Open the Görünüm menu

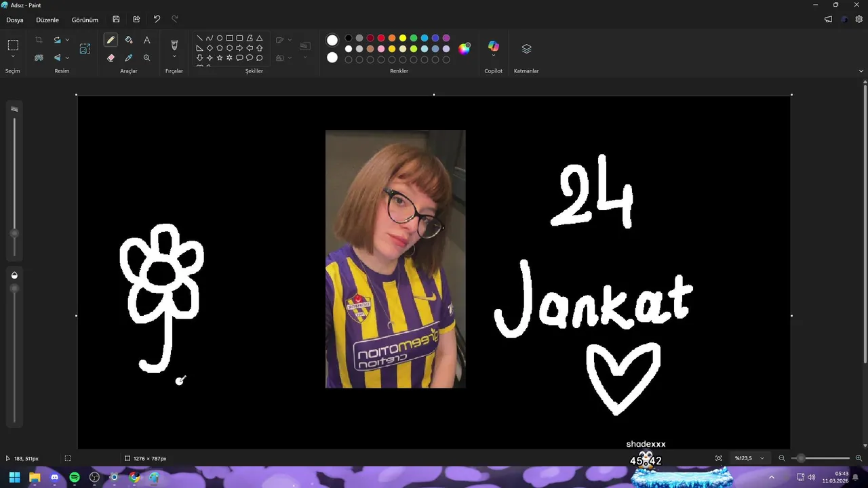pyautogui.click(x=85, y=20)
